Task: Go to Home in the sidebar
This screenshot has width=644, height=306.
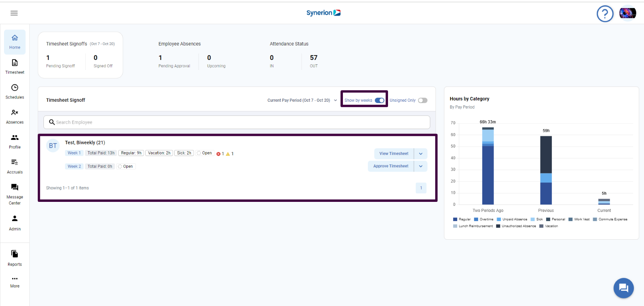Action: [15, 42]
